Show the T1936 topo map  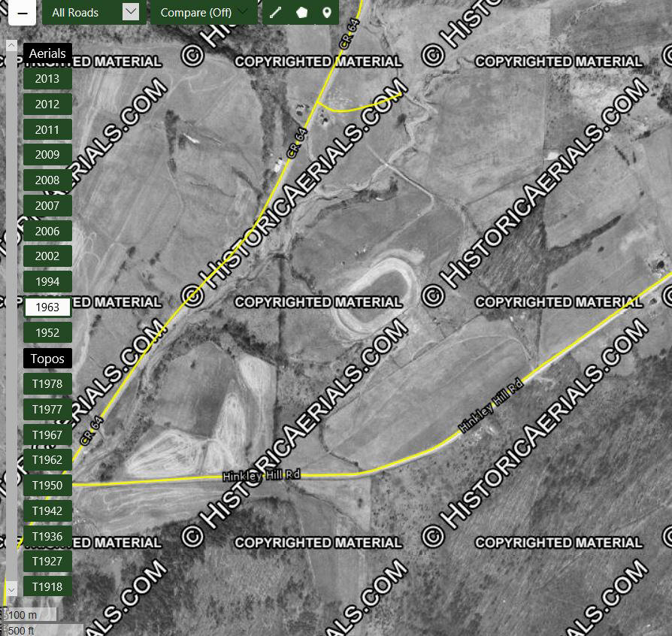point(47,536)
